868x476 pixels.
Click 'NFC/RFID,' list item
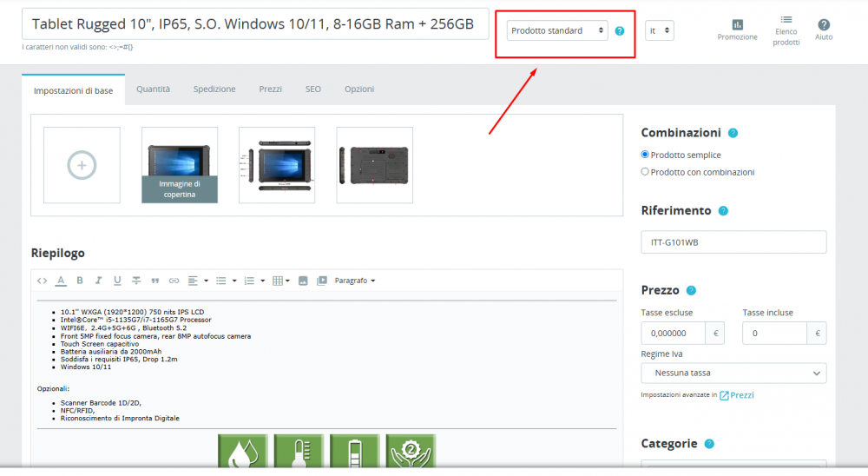point(77,411)
